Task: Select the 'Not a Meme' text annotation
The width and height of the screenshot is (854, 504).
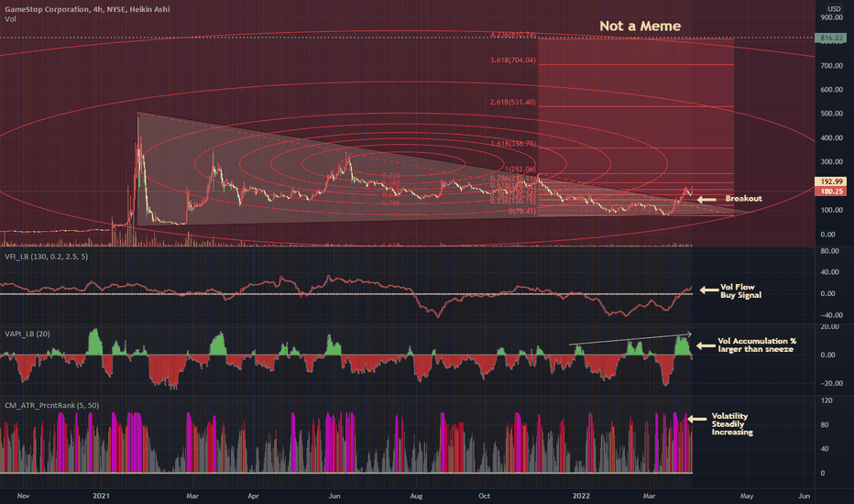Action: click(x=640, y=27)
